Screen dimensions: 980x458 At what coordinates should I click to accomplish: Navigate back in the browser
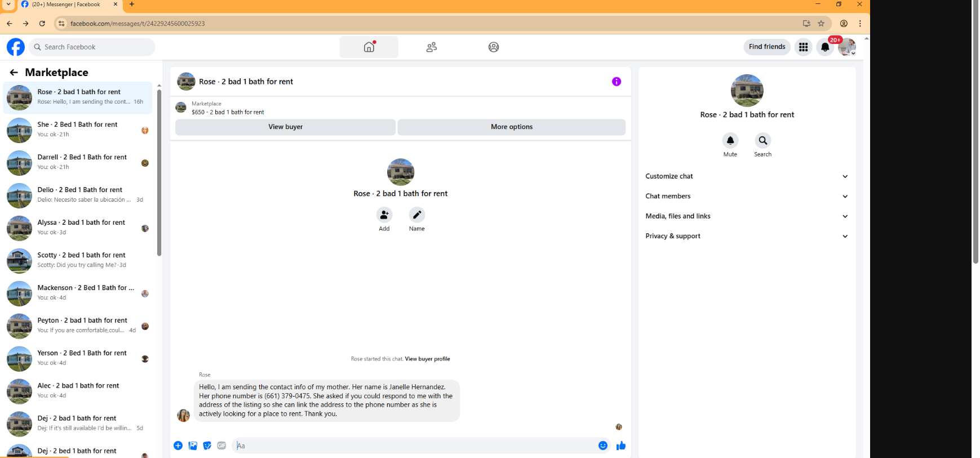coord(10,24)
